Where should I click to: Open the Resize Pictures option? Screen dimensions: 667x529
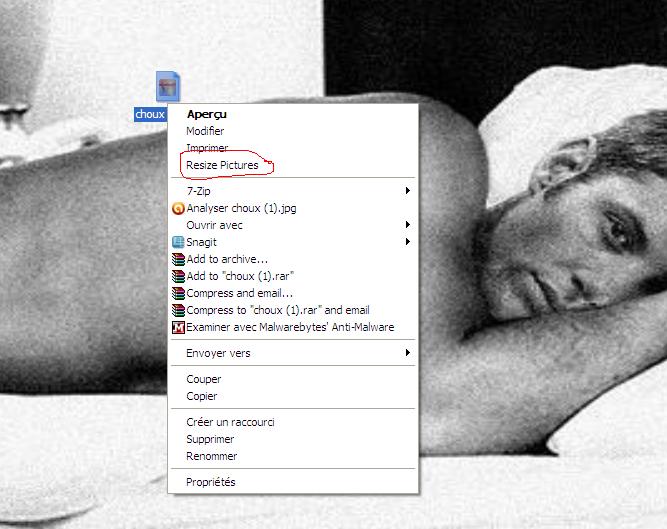tap(222, 165)
